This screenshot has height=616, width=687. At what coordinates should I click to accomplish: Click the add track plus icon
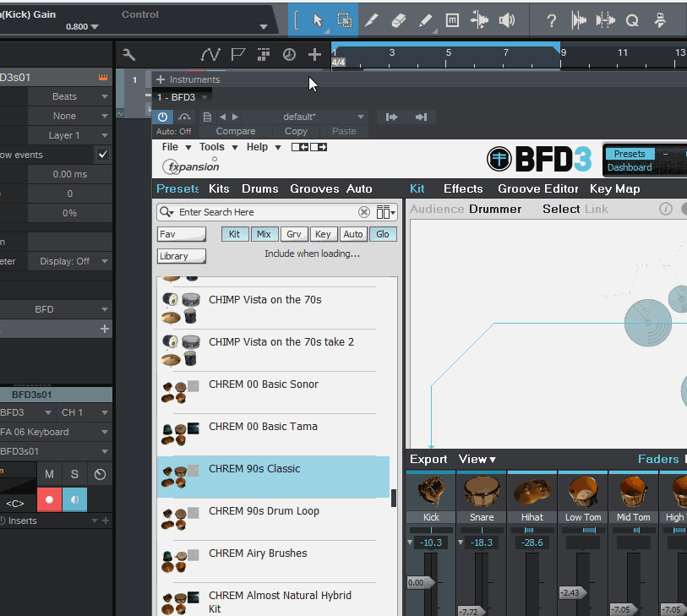pos(314,55)
